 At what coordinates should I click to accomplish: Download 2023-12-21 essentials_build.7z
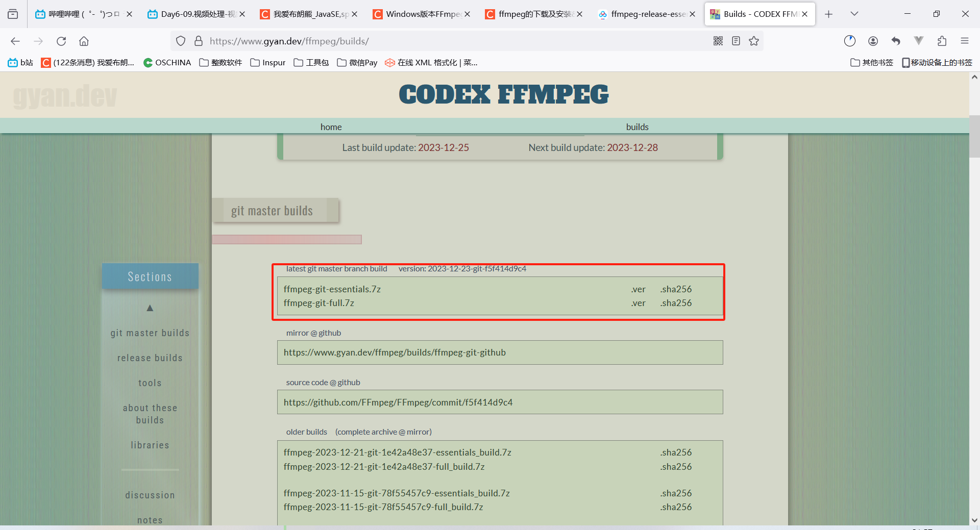[398, 452]
